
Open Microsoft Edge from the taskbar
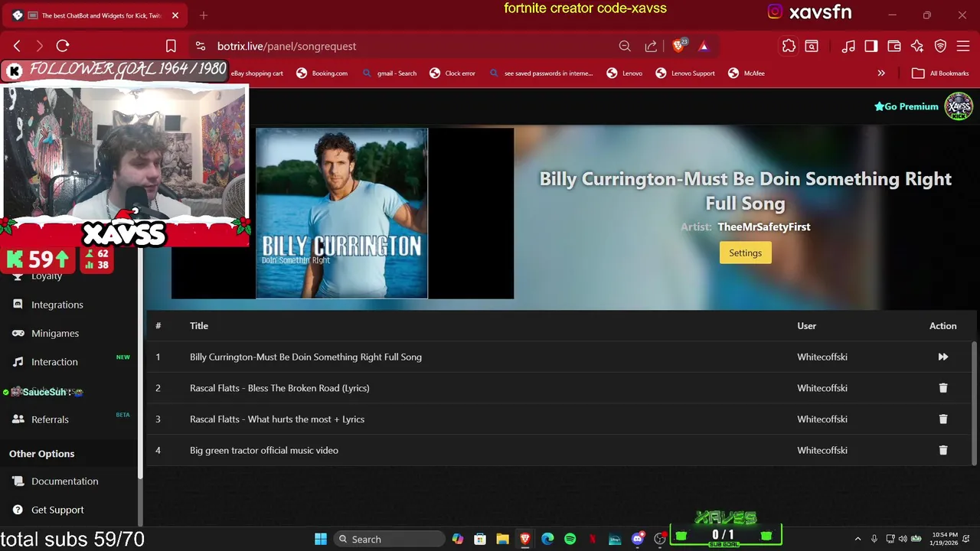pos(547,539)
